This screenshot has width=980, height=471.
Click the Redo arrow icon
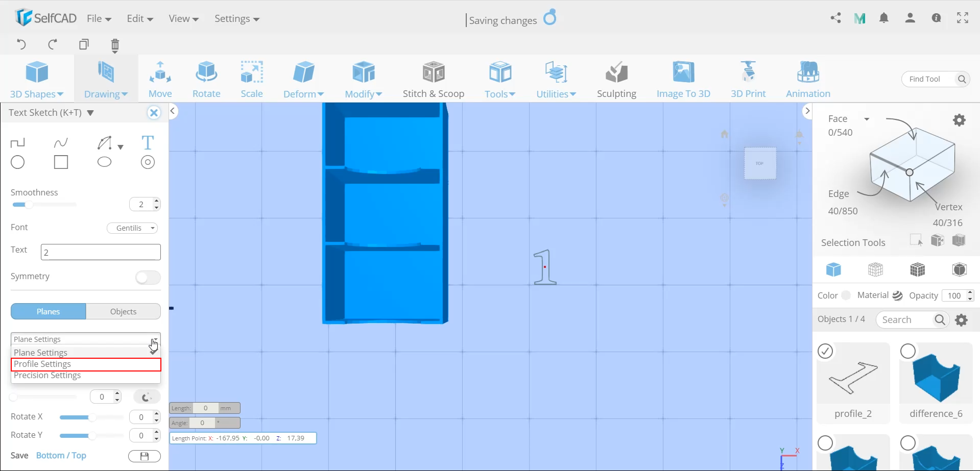click(53, 44)
